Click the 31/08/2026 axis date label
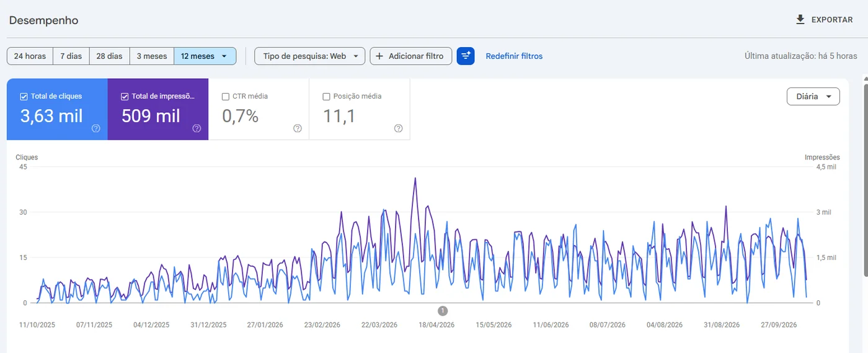 click(722, 324)
